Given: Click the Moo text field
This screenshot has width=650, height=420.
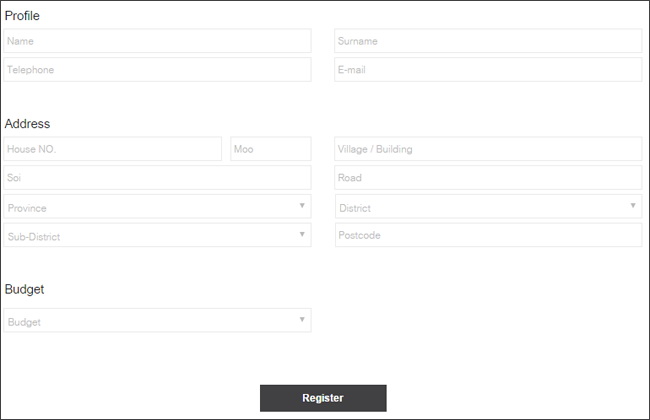Looking at the screenshot, I should tap(270, 149).
